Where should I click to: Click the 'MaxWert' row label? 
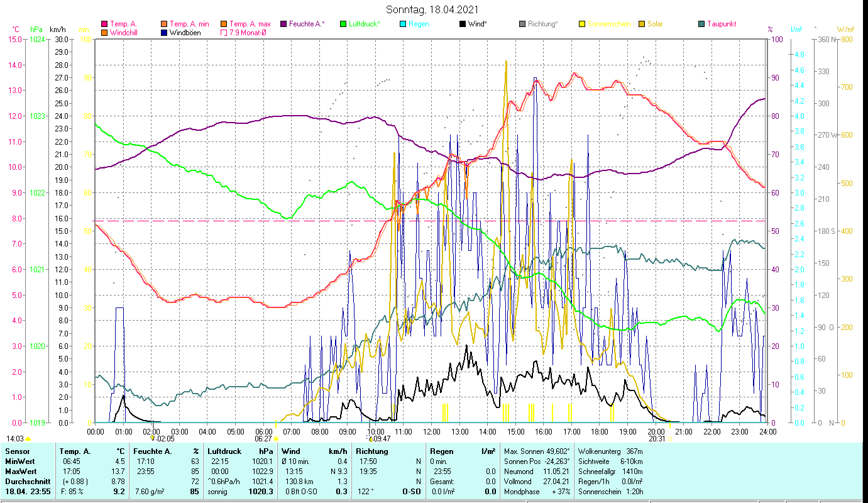[x=21, y=471]
